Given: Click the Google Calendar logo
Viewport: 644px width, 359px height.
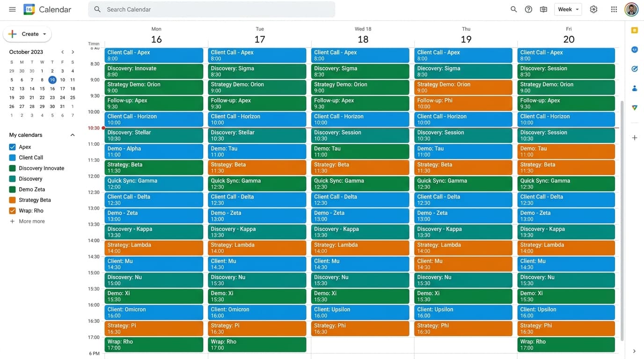Looking at the screenshot, I should [29, 9].
